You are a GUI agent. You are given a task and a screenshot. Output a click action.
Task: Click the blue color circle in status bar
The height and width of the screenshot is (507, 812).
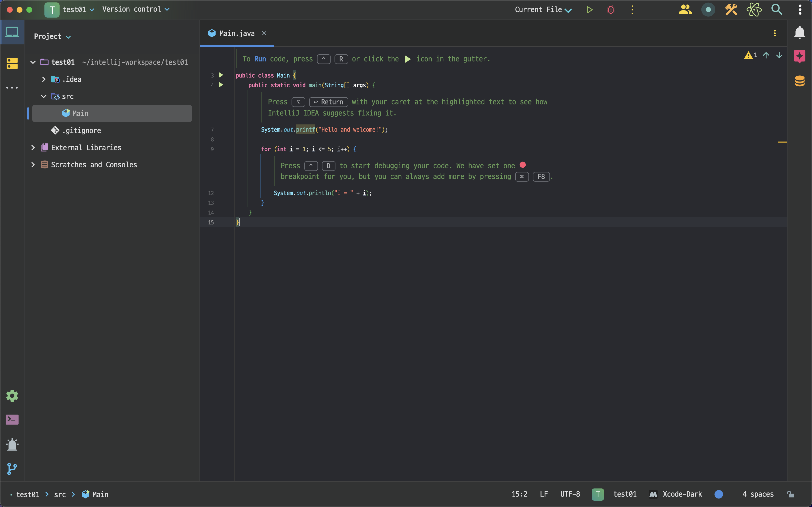click(718, 494)
